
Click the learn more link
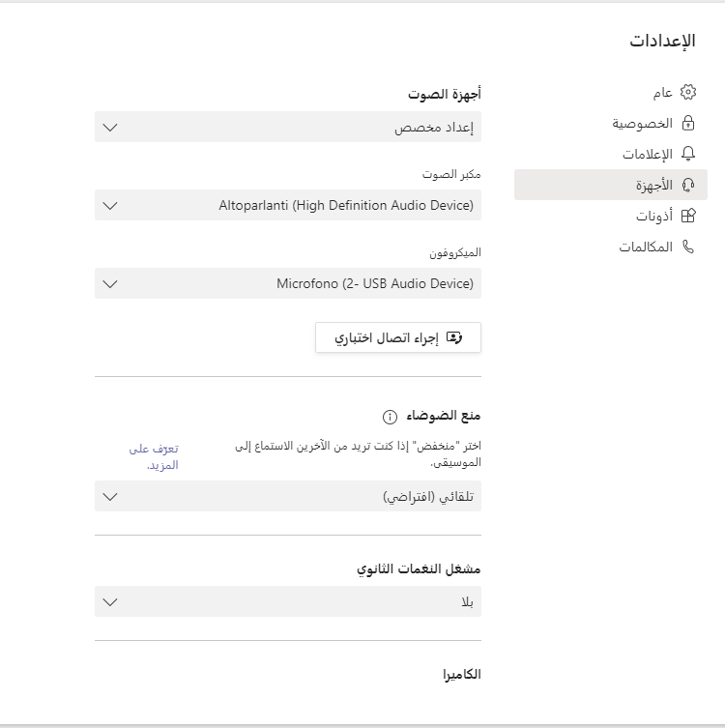coord(155,456)
